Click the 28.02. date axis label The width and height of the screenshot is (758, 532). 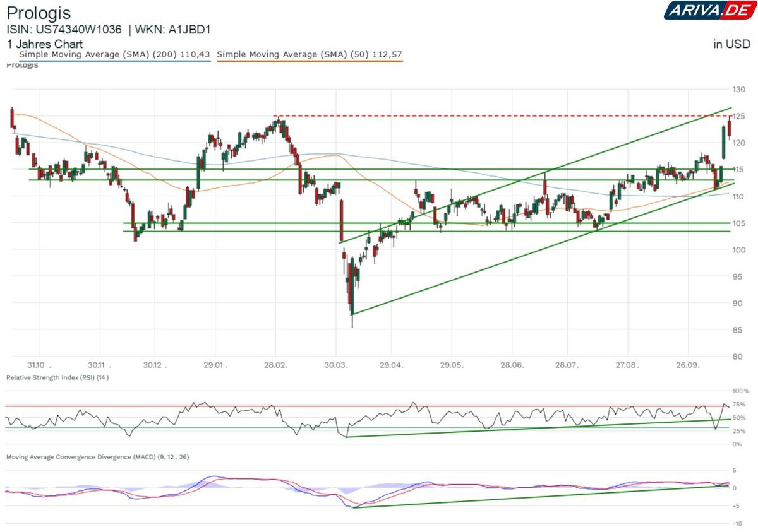click(x=275, y=365)
